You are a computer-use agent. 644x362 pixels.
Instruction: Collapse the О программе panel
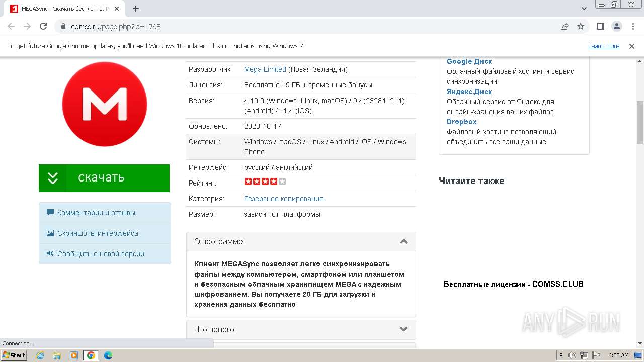(x=301, y=242)
